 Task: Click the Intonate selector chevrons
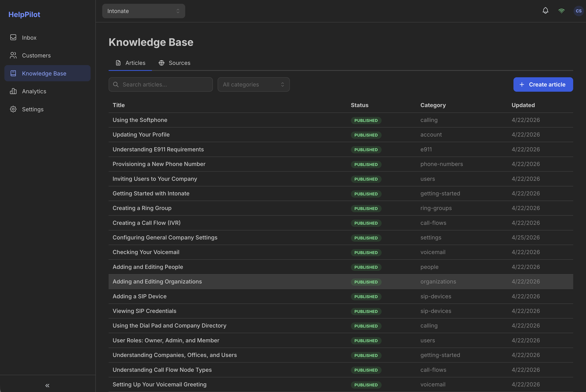coord(178,11)
